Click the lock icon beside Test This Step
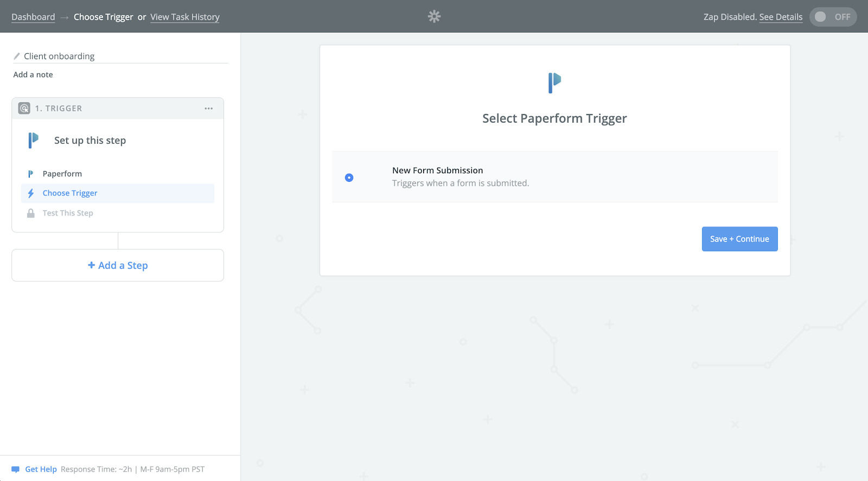 [31, 213]
